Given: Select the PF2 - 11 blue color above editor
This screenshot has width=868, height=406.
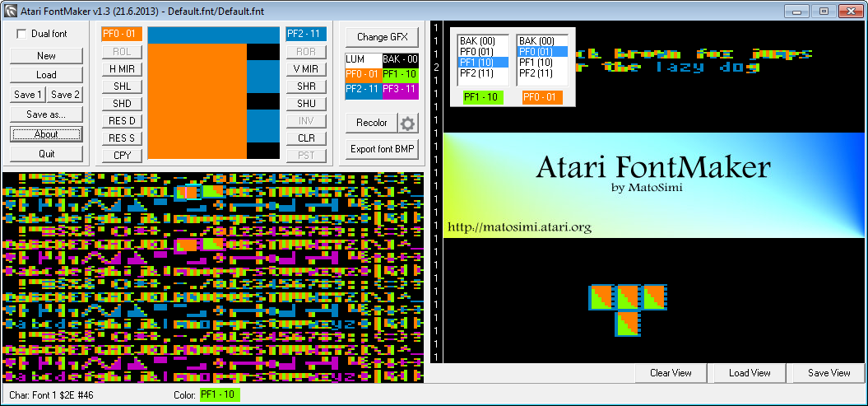Looking at the screenshot, I should pyautogui.click(x=306, y=34).
